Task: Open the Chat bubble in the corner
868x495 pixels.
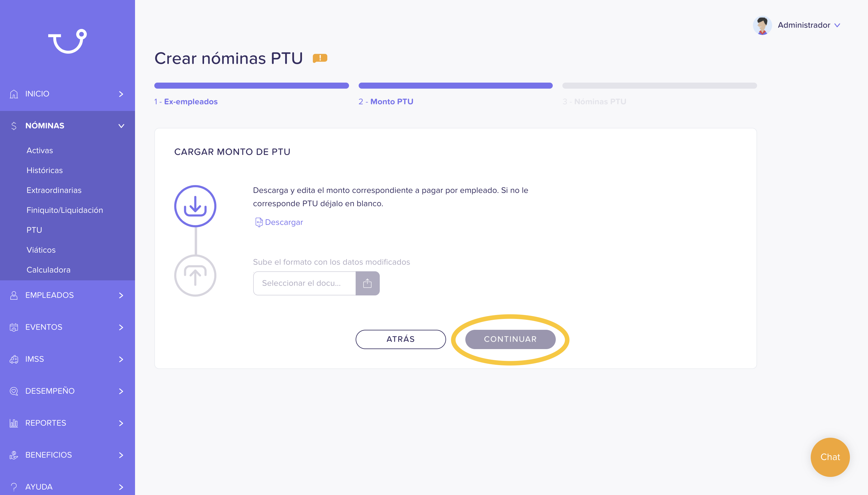Action: click(x=830, y=457)
